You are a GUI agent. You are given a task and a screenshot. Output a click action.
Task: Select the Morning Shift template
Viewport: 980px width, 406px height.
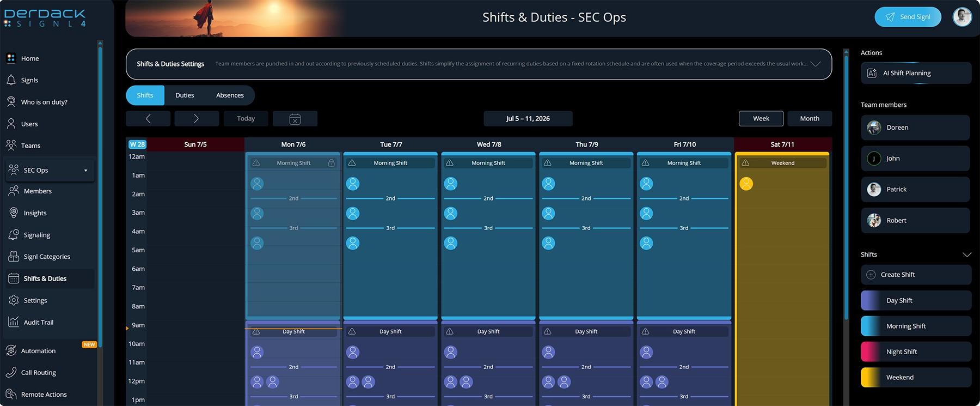pyautogui.click(x=916, y=326)
